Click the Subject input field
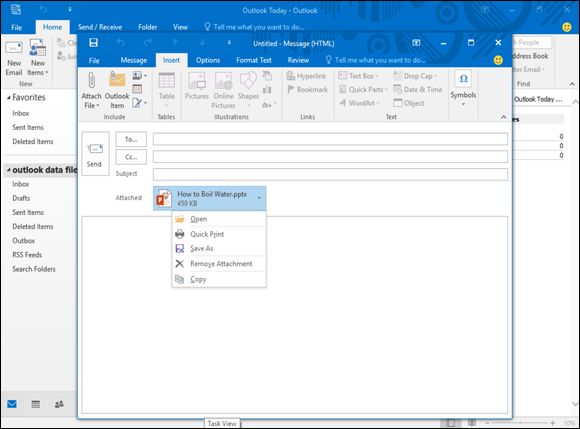The height and width of the screenshot is (429, 580). (330, 174)
